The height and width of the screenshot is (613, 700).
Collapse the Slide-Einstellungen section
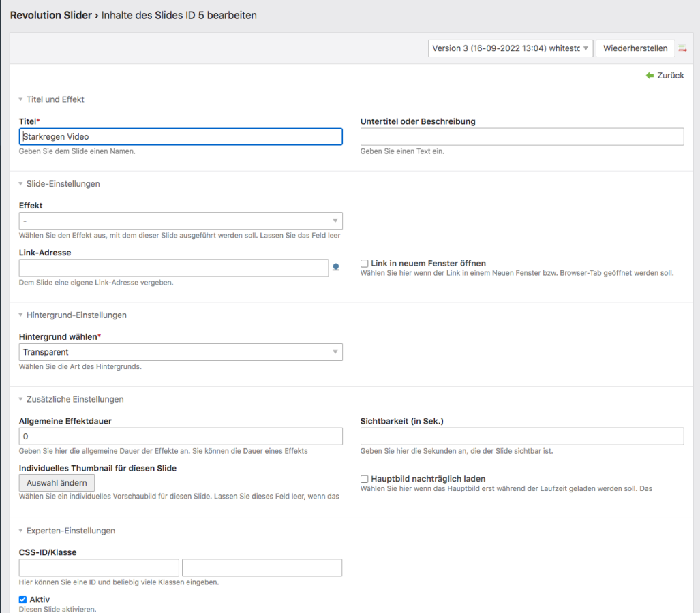[x=21, y=184]
